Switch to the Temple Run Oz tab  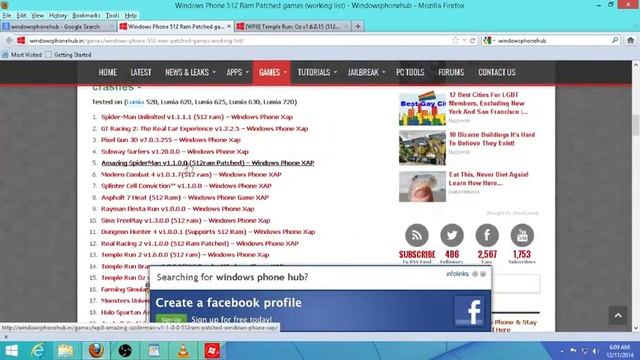point(293,27)
